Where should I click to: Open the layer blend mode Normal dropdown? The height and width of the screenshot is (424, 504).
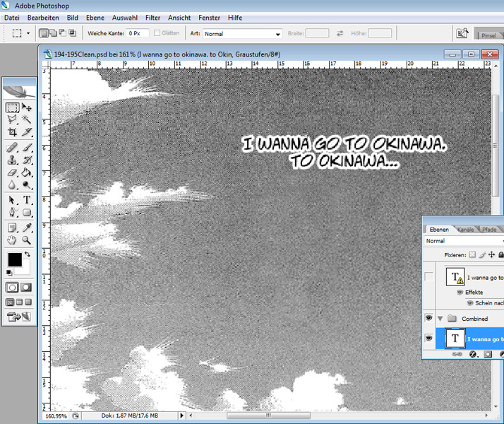coord(464,241)
